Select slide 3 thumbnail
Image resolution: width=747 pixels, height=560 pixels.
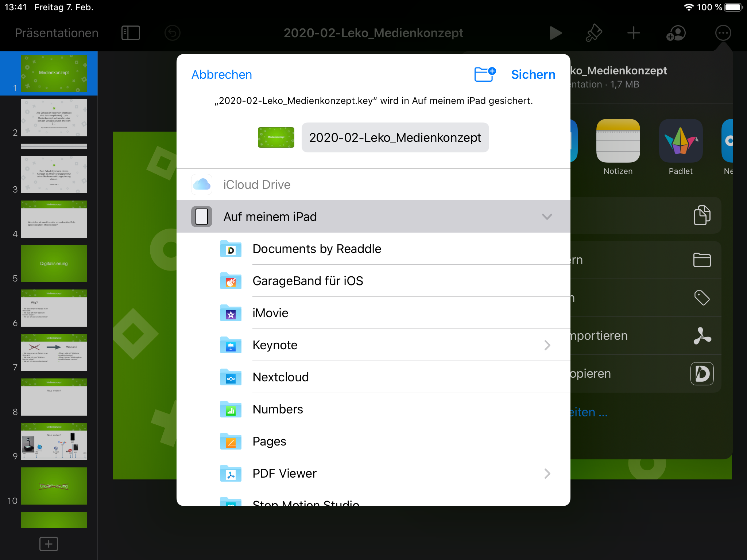click(x=54, y=175)
